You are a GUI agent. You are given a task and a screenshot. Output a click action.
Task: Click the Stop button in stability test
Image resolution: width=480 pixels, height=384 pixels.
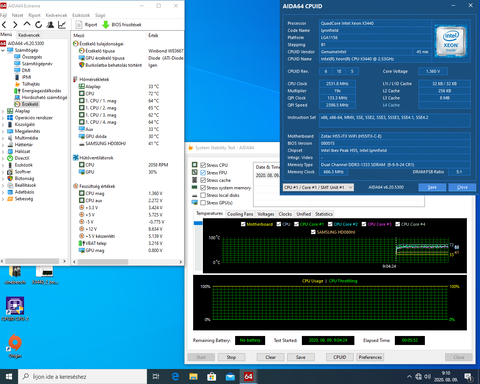231,357
